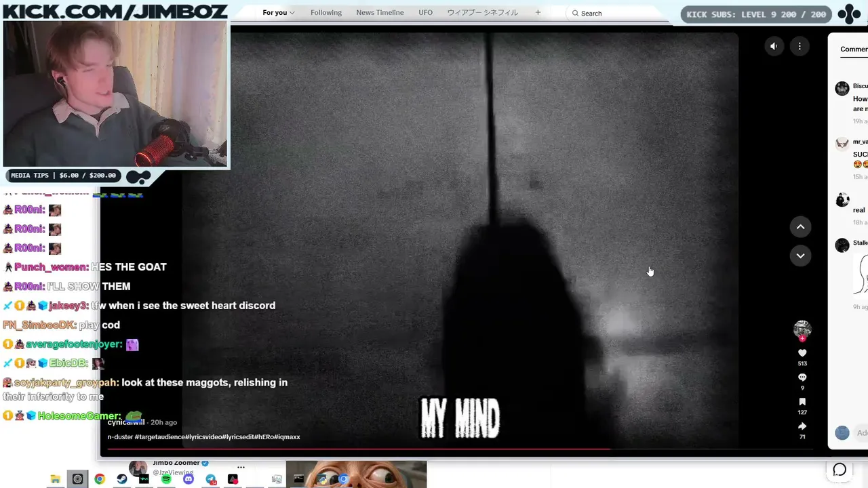Click the Search input field
Viewport: 868px width, 488px height.
coord(617,13)
